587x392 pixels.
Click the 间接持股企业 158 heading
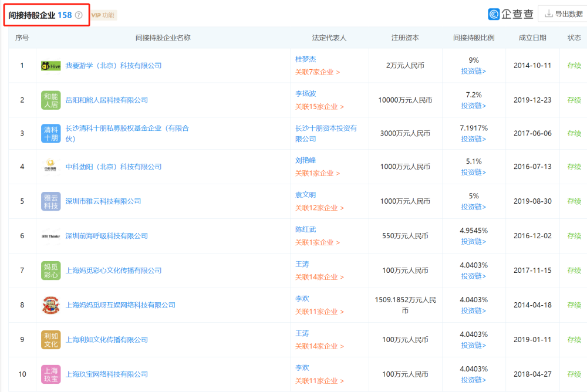click(x=40, y=15)
